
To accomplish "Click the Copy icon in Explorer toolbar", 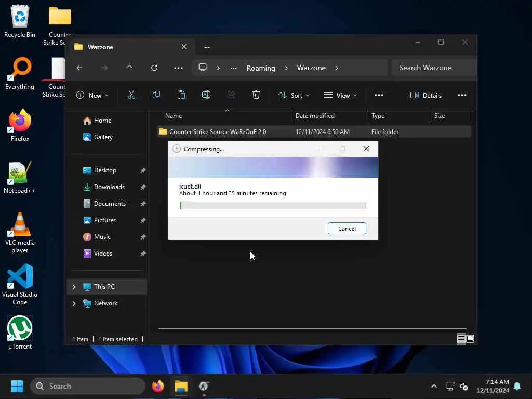I will pos(156,95).
